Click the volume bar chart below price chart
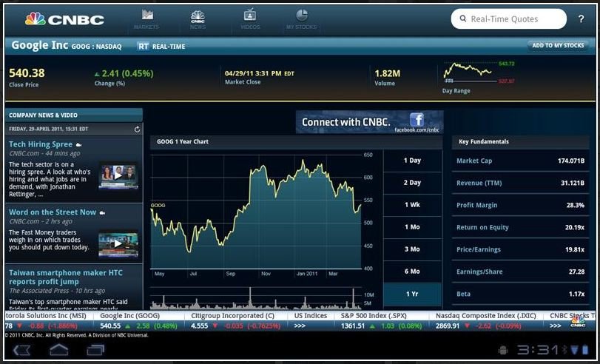The image size is (600, 364). click(x=256, y=297)
